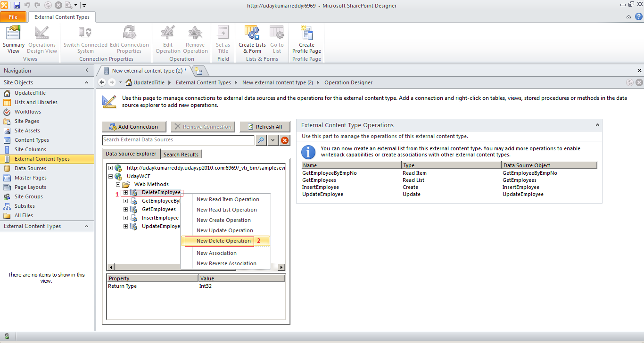Open Site Groups in Navigation
The image size is (644, 343).
click(x=29, y=196)
